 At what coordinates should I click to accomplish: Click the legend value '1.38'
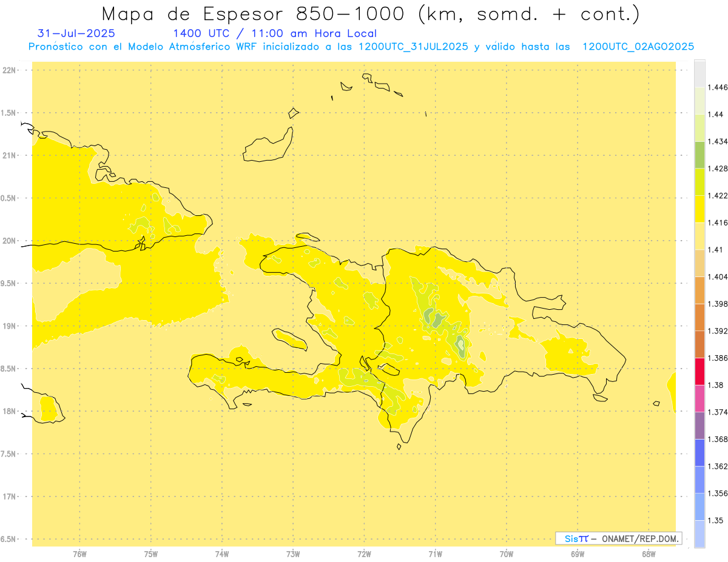click(x=716, y=385)
